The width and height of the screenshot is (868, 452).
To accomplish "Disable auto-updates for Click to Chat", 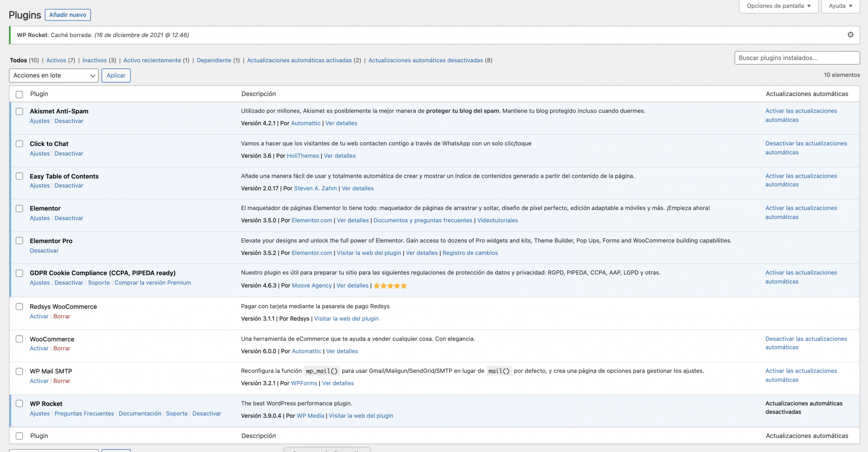I will (806, 148).
